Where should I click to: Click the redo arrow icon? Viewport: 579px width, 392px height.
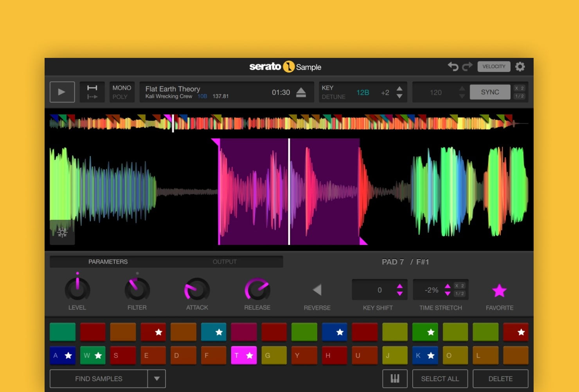pyautogui.click(x=467, y=67)
